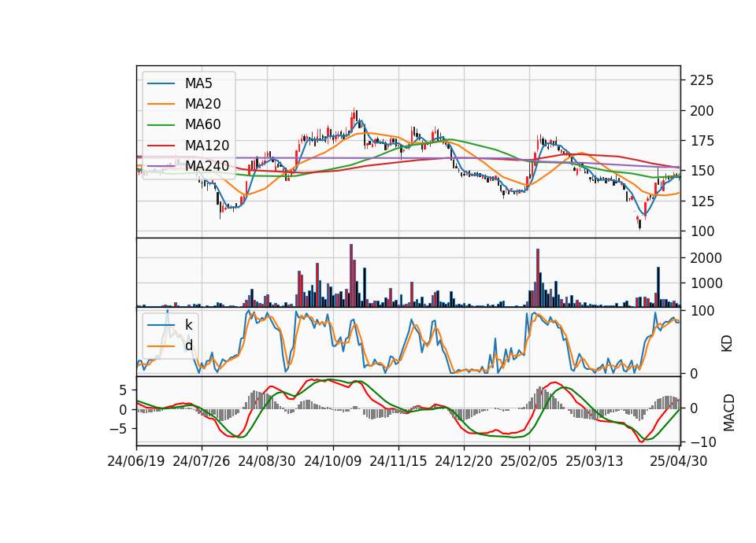Click the blue MA5 legend line sample

(x=161, y=83)
